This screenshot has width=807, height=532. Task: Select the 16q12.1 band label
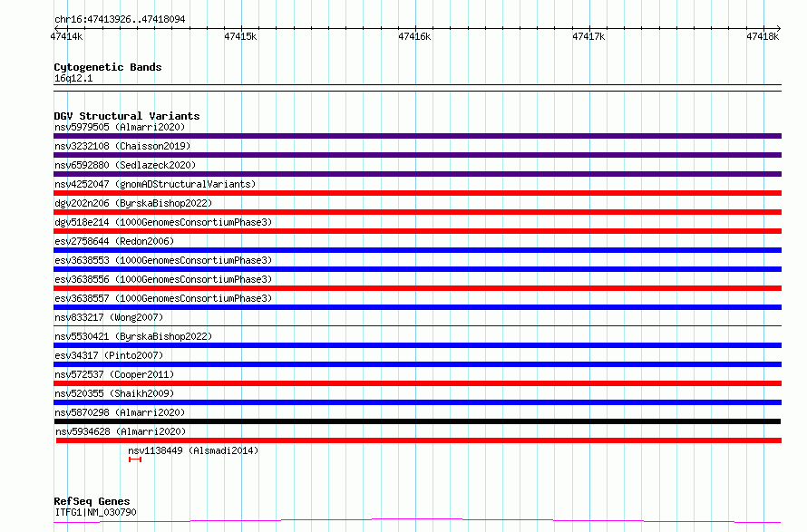tap(73, 78)
